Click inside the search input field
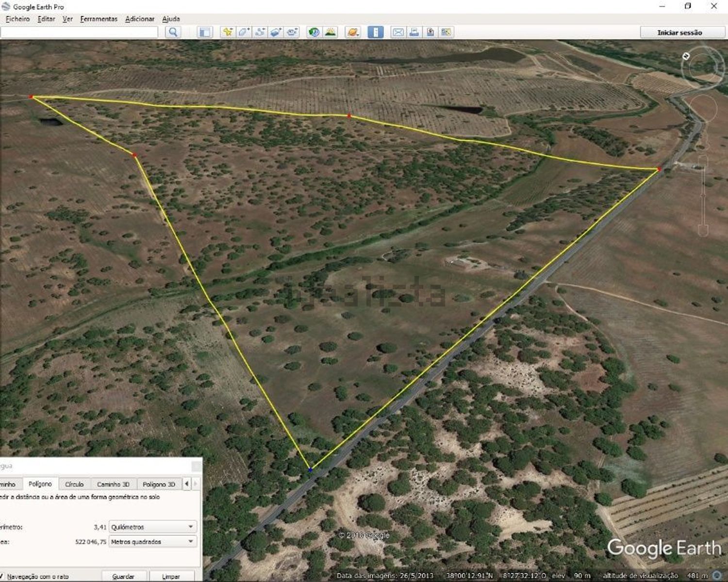Screen dimensions: 728x582 [x=79, y=32]
